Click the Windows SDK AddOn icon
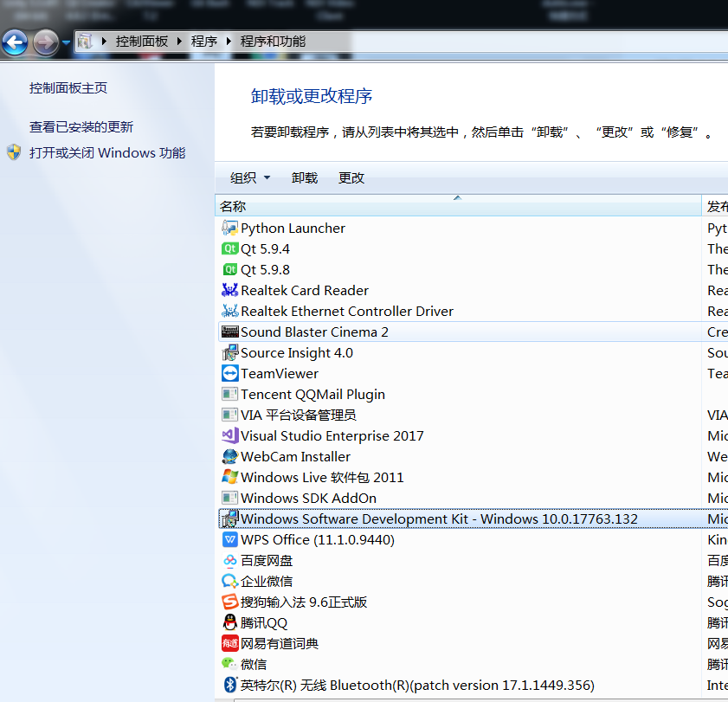Screen dimensions: 728x702 [x=229, y=498]
